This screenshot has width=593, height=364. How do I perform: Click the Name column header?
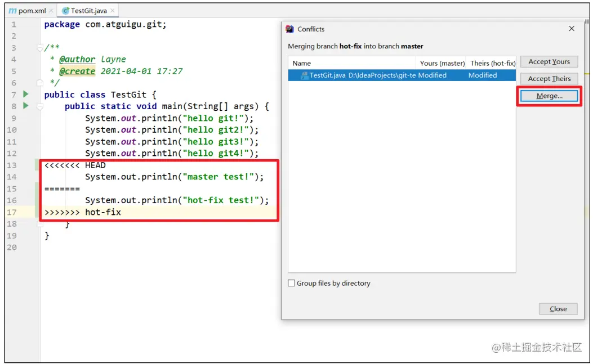pos(352,63)
